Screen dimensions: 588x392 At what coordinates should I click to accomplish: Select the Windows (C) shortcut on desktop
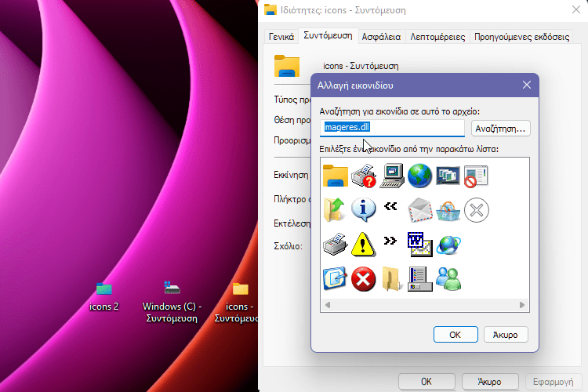point(172,302)
